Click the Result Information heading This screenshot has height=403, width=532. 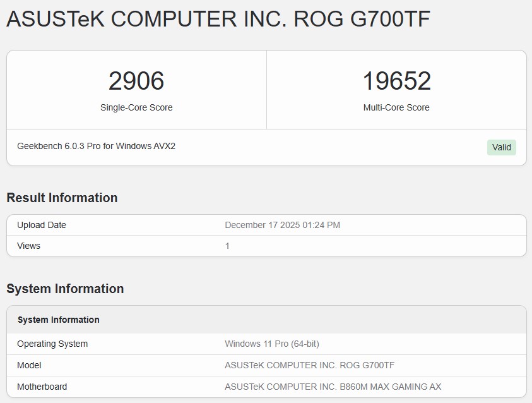tap(62, 198)
